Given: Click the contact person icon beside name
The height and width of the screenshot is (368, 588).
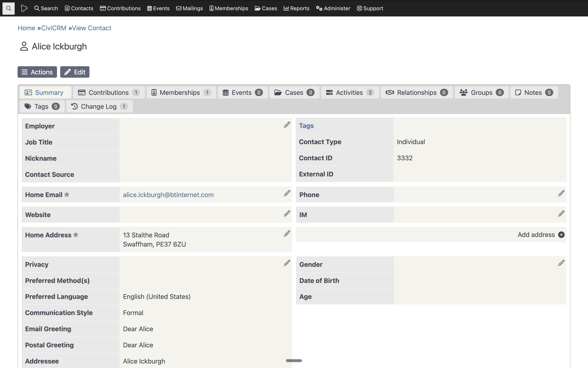Looking at the screenshot, I should pos(24,46).
